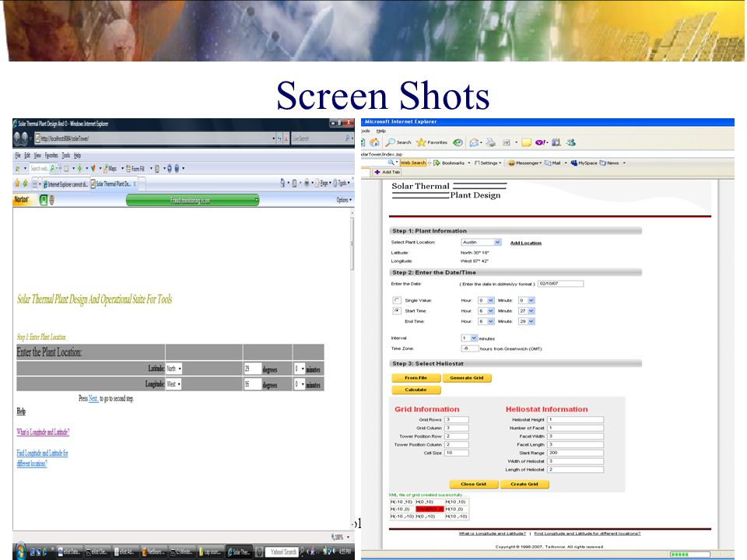The image size is (747, 560).
Task: Click the Home icon in the right browser toolbar
Action: pyautogui.click(x=375, y=142)
